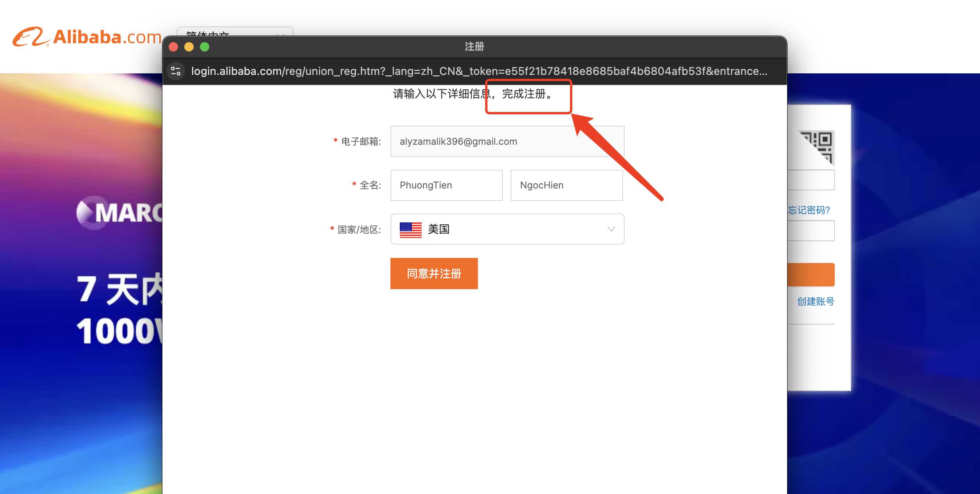Viewport: 980px width, 494px height.
Task: Click the United States flag icon
Action: pos(410,229)
